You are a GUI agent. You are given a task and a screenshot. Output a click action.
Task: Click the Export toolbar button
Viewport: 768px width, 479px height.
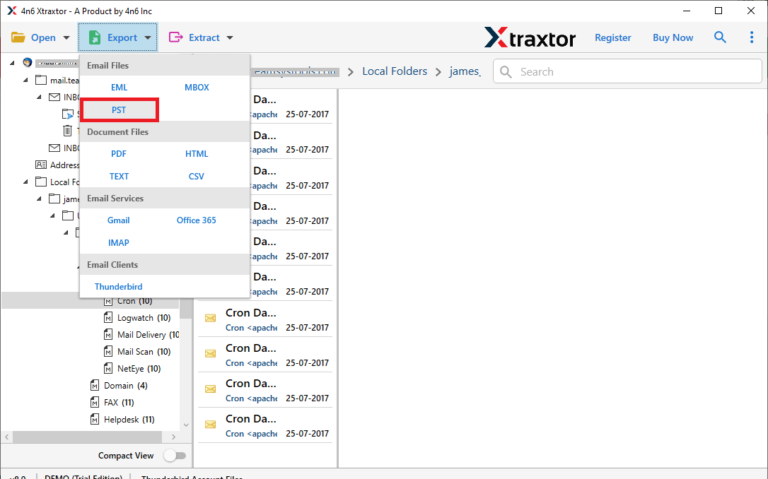[x=118, y=37]
